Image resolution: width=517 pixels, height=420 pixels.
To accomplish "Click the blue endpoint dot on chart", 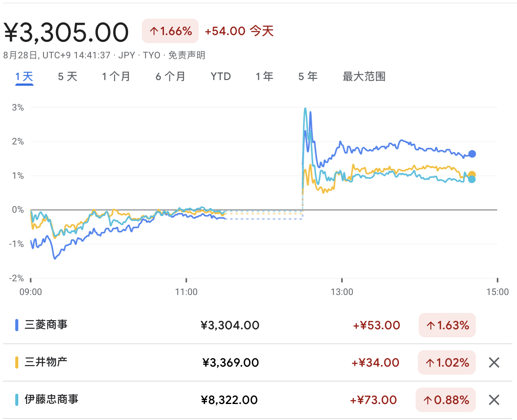I will [x=472, y=154].
